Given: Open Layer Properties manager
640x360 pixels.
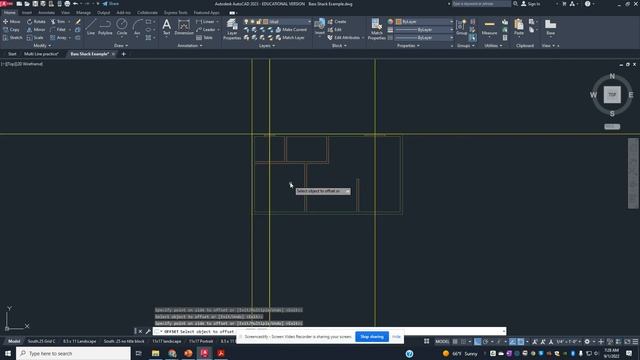Looking at the screenshot, I should pyautogui.click(x=232, y=29).
